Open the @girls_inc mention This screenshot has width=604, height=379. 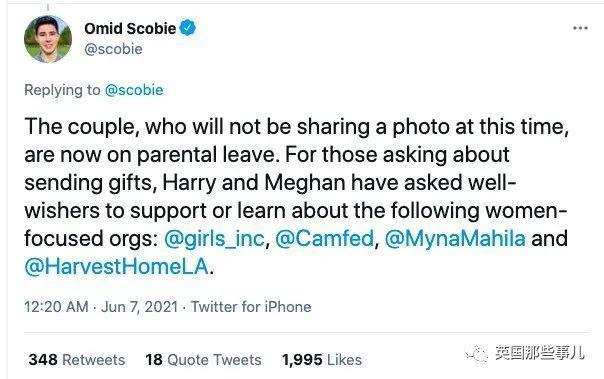click(214, 238)
